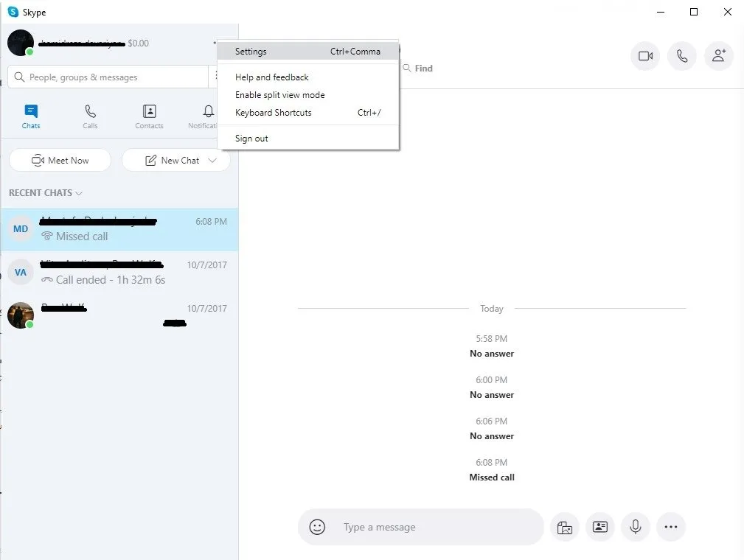Open the Notifications tab
This screenshot has height=560, width=744.
204,116
